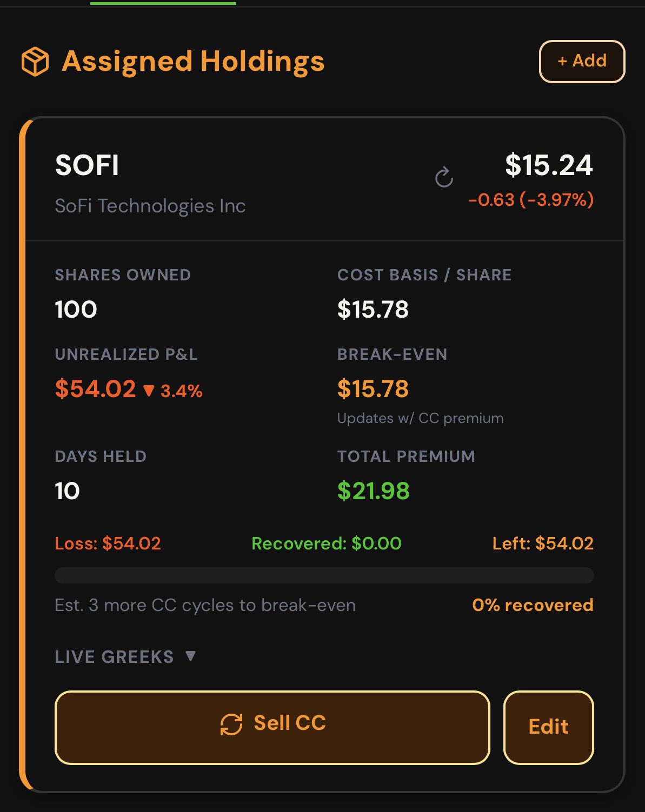Click the red down-triangle next to 3.4%
Screen dimensions: 645x812
point(149,391)
